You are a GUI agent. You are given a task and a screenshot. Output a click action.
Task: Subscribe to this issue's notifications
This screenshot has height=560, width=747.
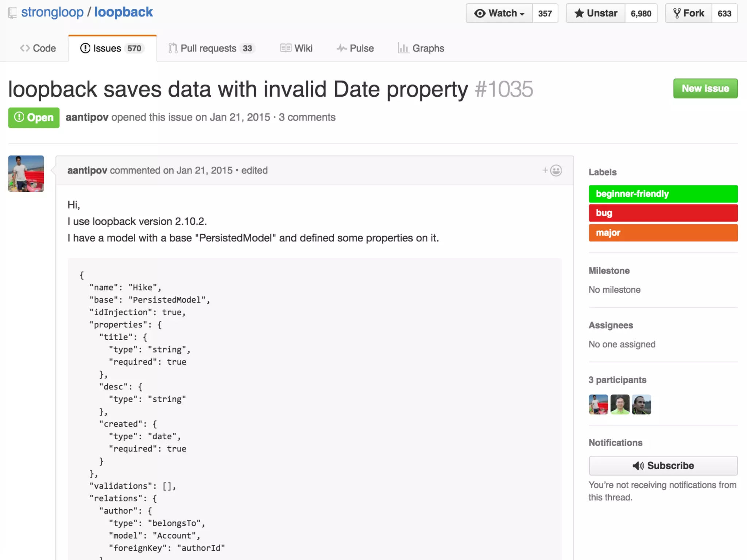click(663, 466)
